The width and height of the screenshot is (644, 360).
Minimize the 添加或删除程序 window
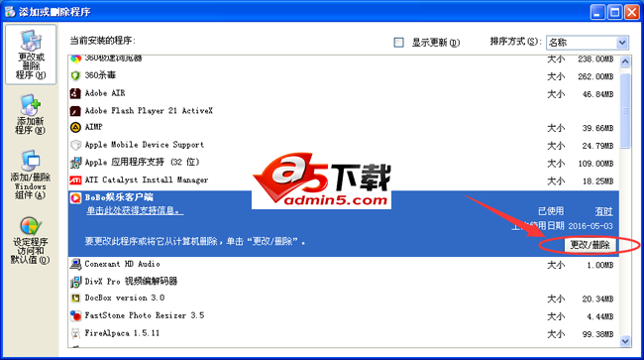tap(598, 12)
